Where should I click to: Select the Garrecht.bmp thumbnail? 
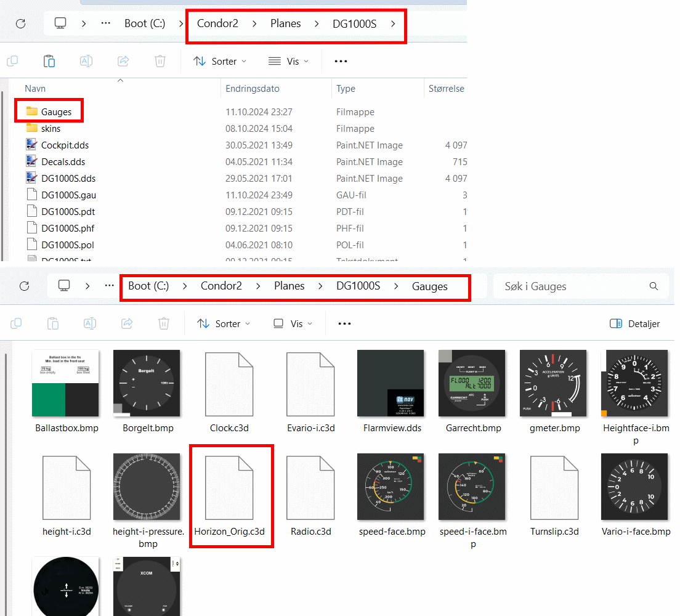click(472, 384)
